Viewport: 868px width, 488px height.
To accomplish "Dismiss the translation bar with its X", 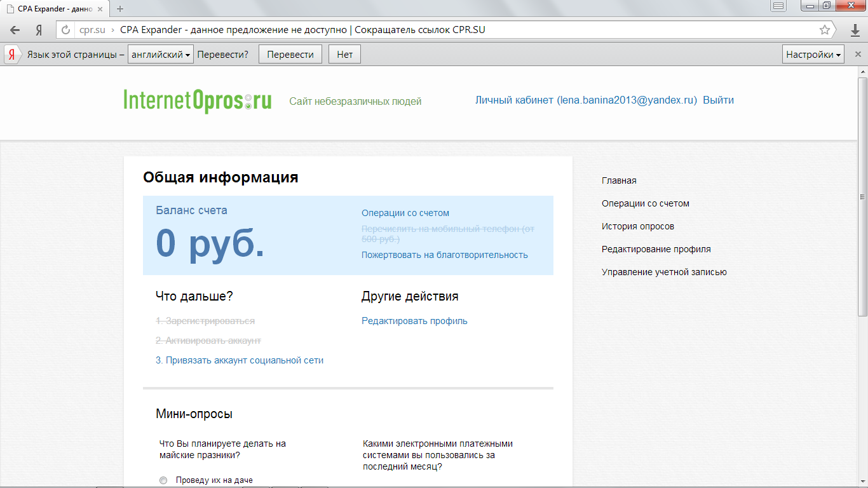I will (x=858, y=55).
